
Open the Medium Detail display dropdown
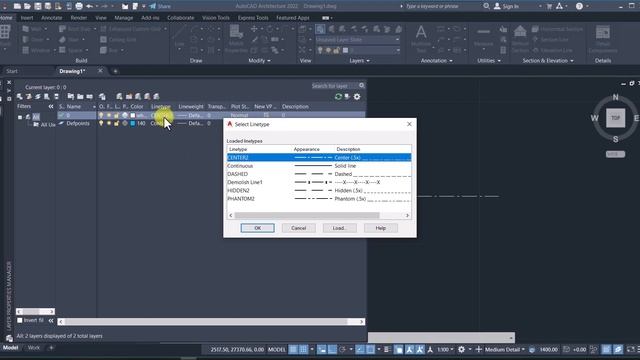504,349
